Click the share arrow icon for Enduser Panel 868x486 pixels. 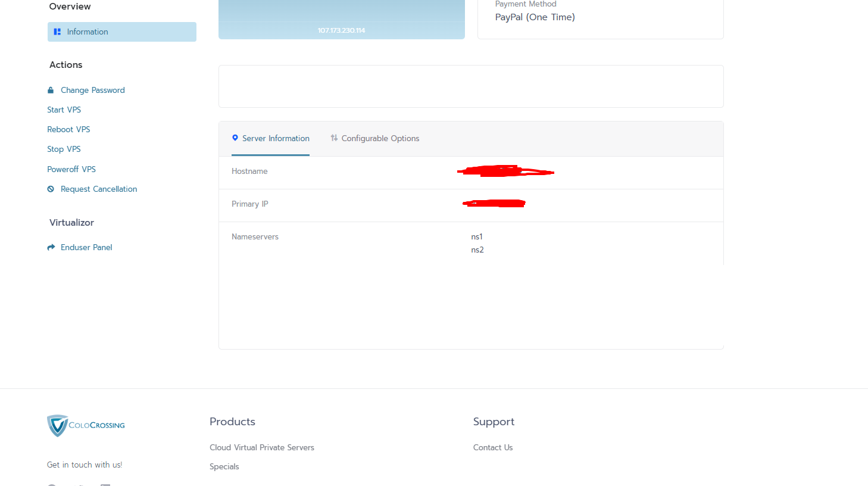(x=51, y=247)
